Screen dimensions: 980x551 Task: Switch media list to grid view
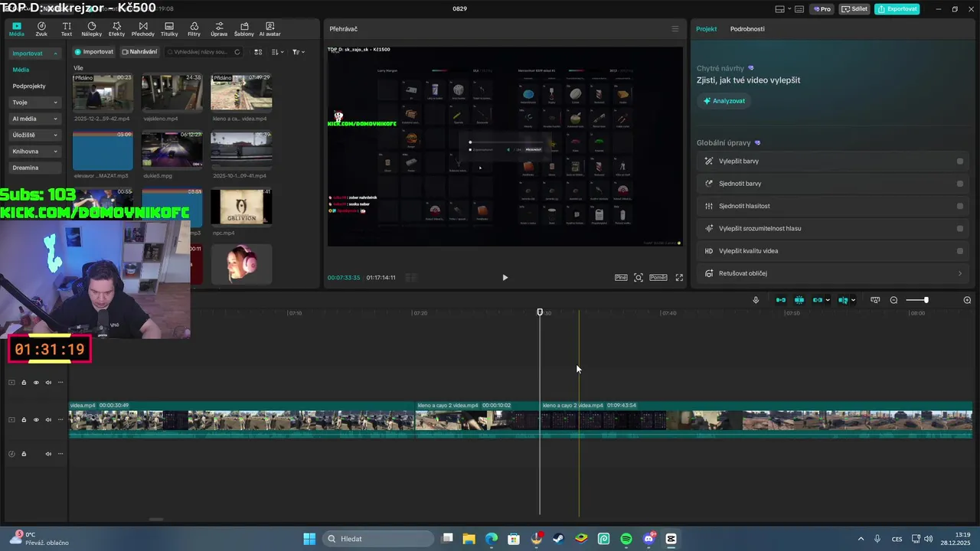pyautogui.click(x=258, y=52)
